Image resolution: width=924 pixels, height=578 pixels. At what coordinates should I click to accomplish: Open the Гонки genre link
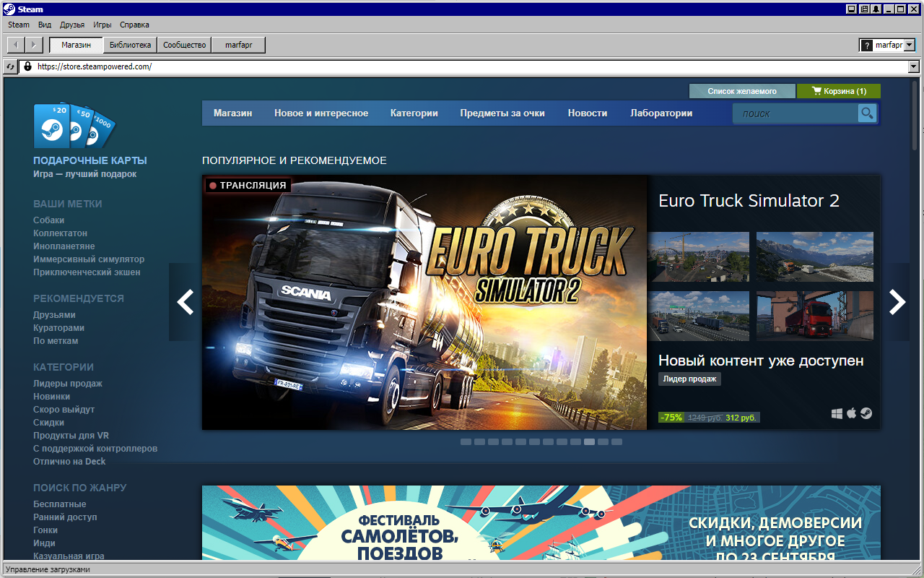[45, 530]
